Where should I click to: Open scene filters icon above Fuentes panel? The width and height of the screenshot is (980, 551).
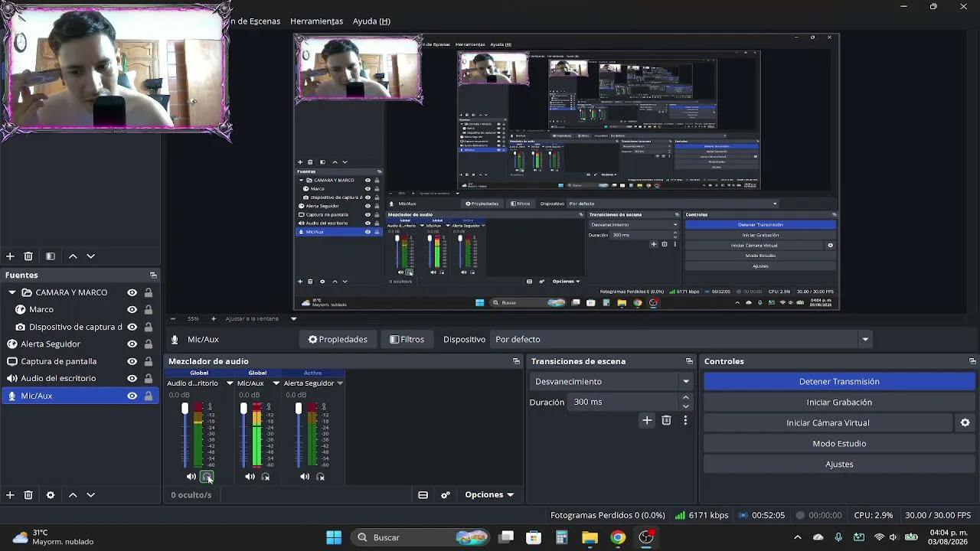51,256
